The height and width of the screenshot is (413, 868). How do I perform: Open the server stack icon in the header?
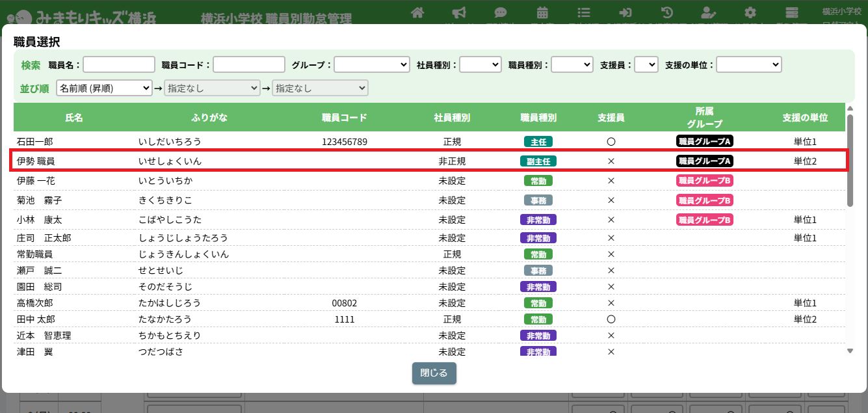tap(791, 13)
